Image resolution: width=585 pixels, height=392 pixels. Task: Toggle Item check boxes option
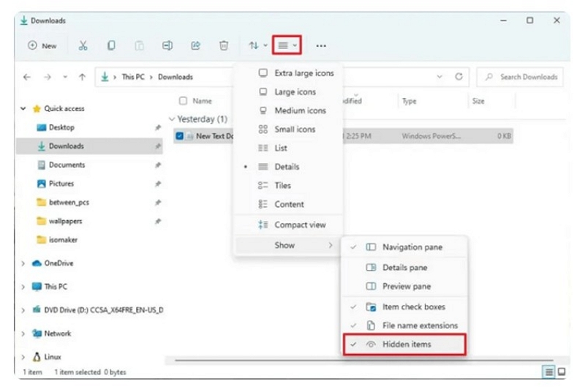point(404,306)
